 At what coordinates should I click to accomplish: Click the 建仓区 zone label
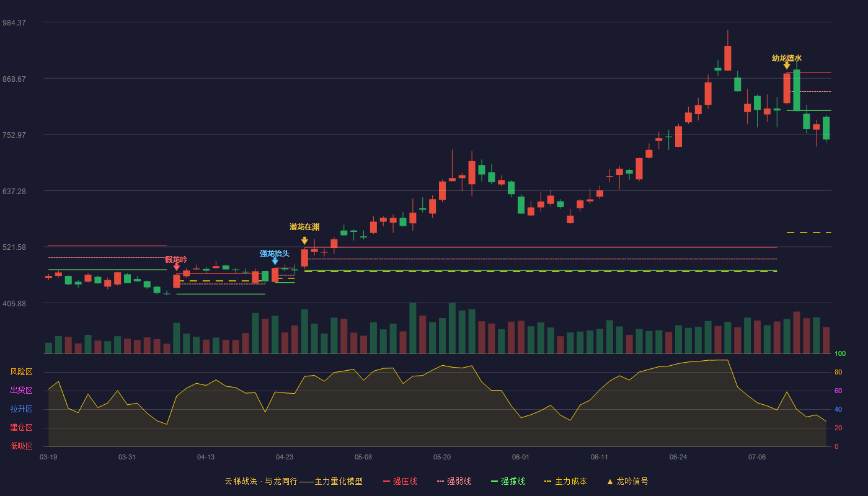tap(22, 428)
